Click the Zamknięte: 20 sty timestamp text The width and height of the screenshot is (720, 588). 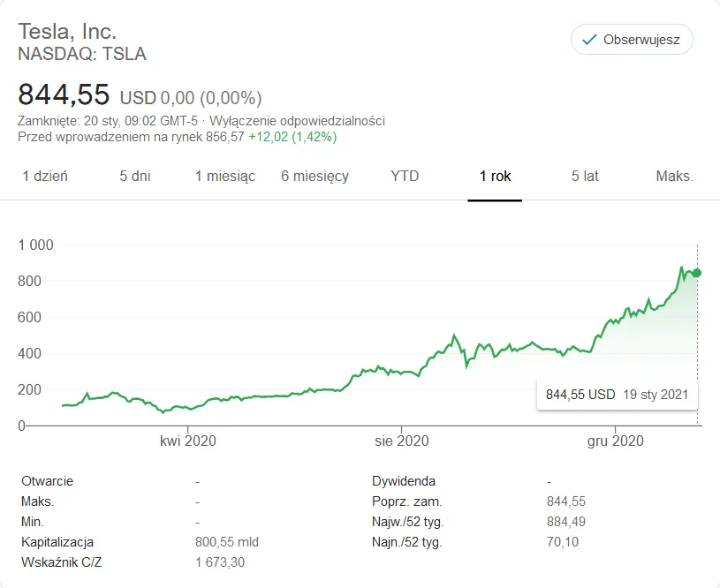click(108, 121)
